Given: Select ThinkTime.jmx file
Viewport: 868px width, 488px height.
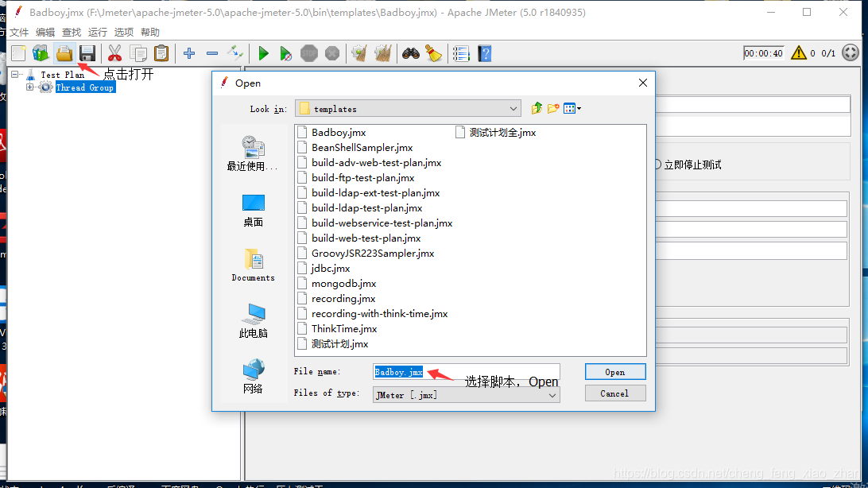Looking at the screenshot, I should coord(337,329).
